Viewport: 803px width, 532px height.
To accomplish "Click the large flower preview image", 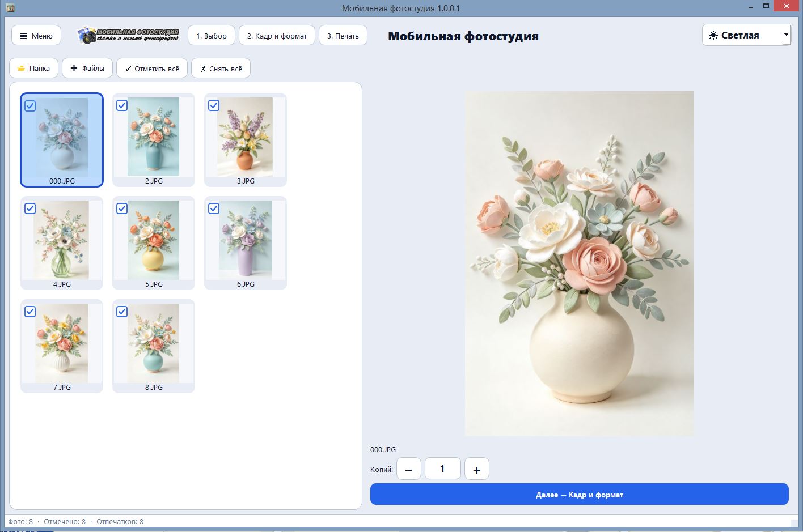I will point(580,264).
